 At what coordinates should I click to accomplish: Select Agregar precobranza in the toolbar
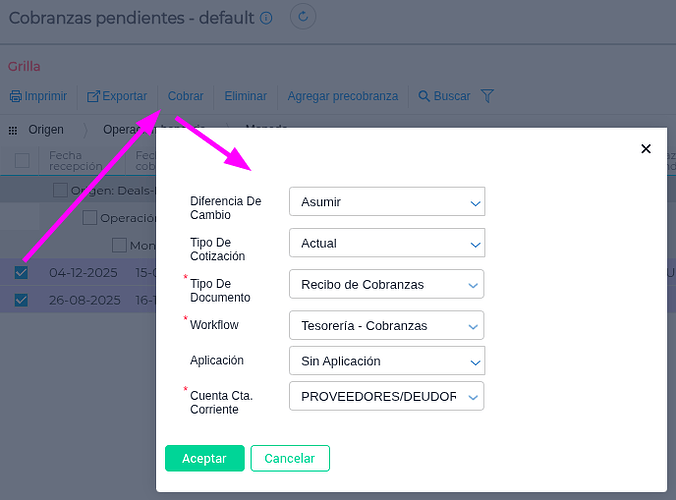tap(342, 97)
